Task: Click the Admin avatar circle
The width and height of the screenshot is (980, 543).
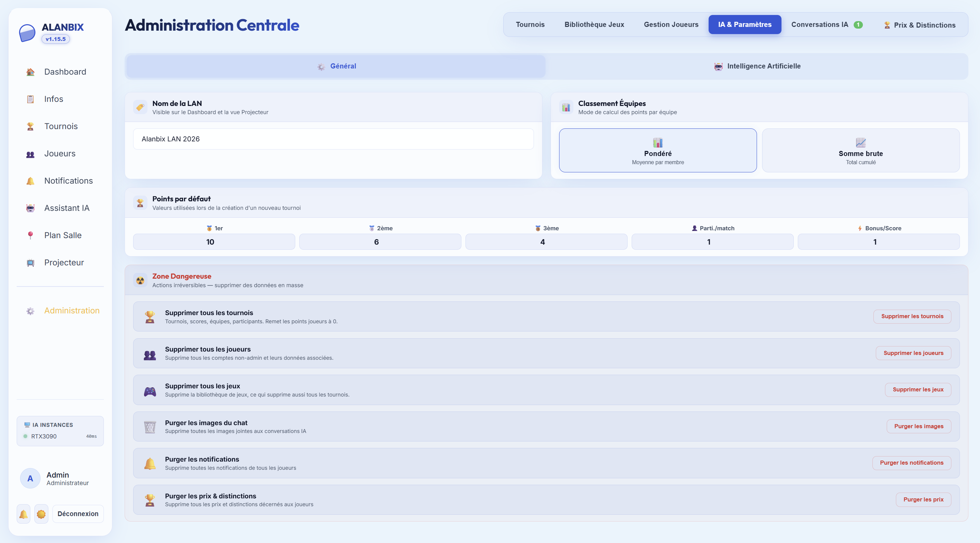Action: point(30,478)
